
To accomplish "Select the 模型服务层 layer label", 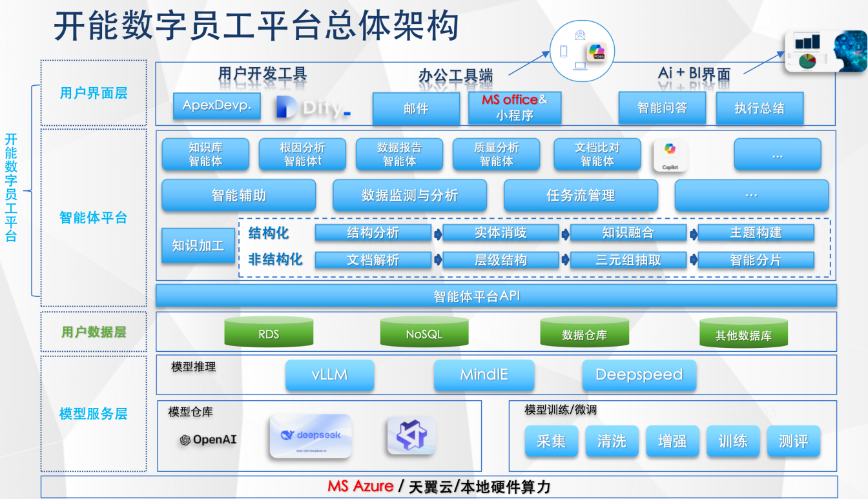I will pos(94,414).
